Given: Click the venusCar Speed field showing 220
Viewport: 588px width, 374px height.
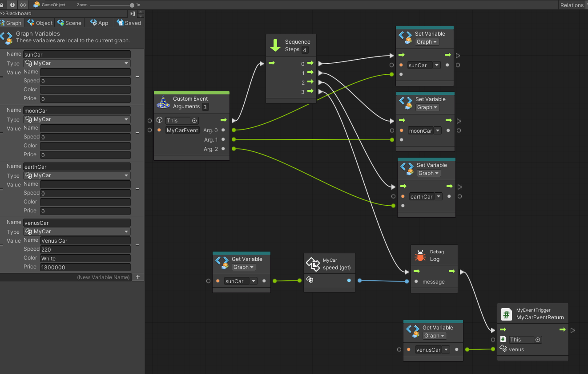Looking at the screenshot, I should tap(85, 249).
